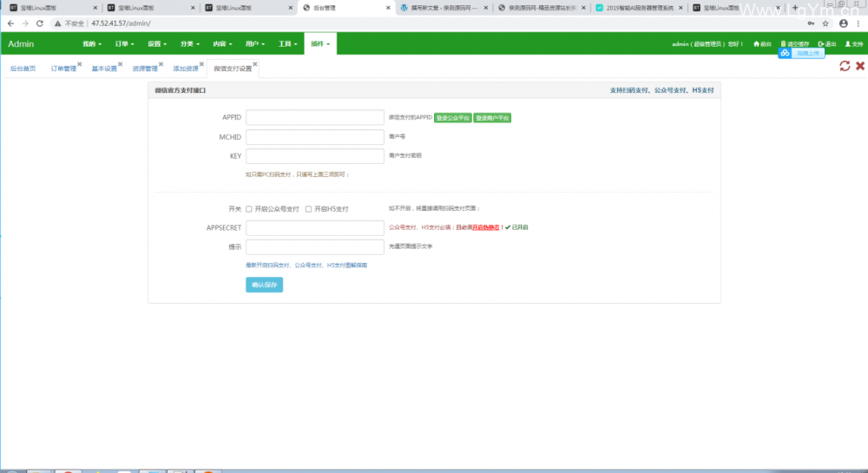Screen dimensions: 868x473
Task: Switch to 添加资源 page tab
Action: point(186,69)
